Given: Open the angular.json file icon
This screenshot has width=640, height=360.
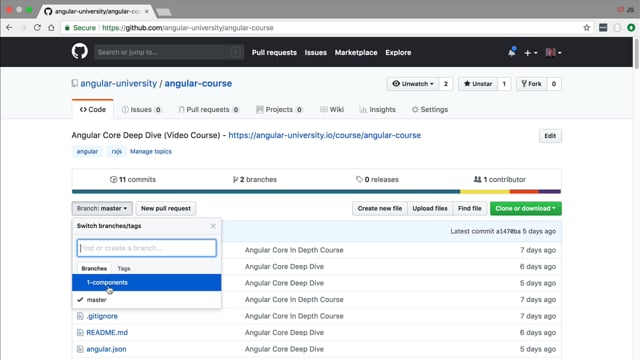Looking at the screenshot, I should coord(80,349).
